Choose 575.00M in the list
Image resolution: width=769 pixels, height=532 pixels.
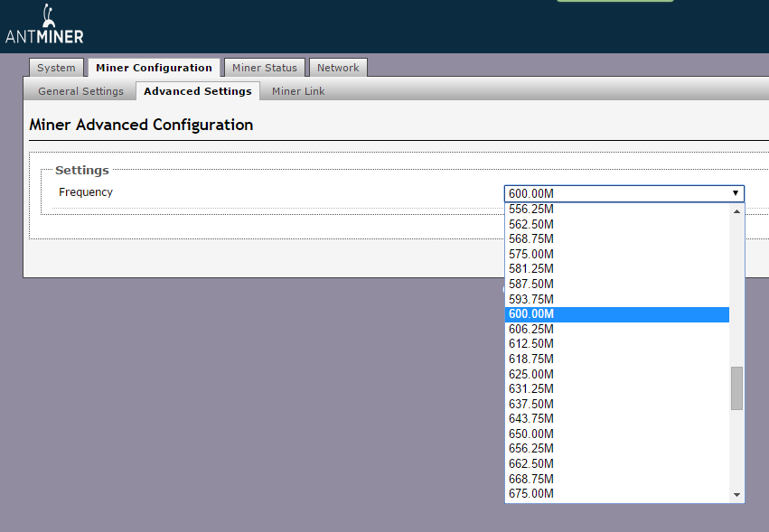coord(531,255)
